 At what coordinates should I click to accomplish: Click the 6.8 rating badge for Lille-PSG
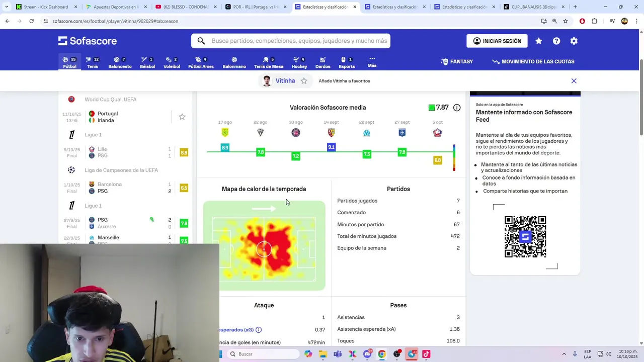pyautogui.click(x=184, y=152)
